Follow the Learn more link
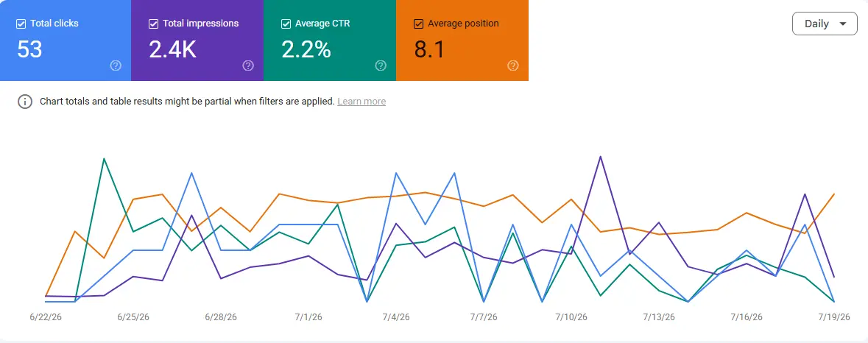The width and height of the screenshot is (868, 343). [361, 102]
